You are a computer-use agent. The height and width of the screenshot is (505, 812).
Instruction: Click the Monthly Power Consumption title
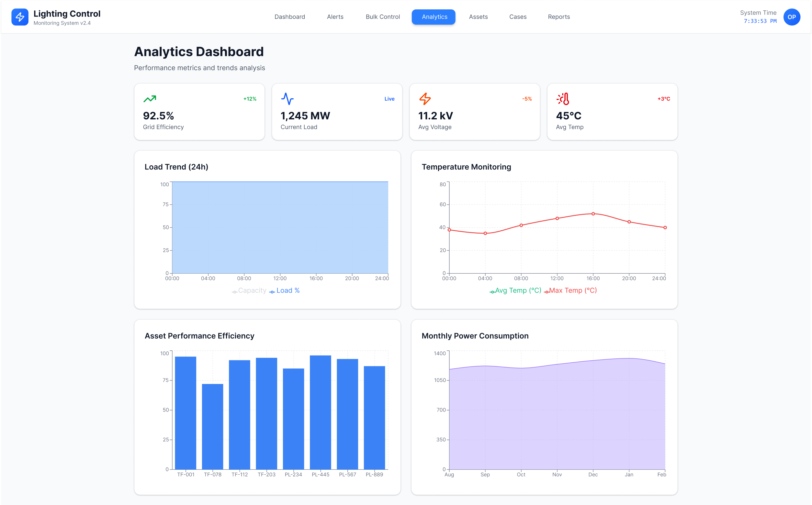(475, 336)
